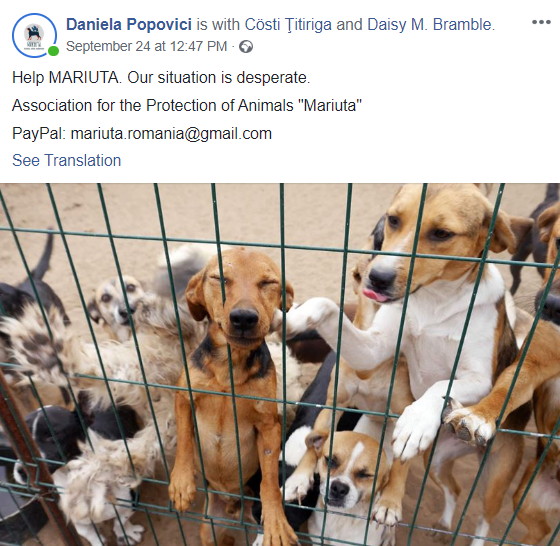This screenshot has width=560, height=546.
Task: Click the green online status dot
Action: point(53,51)
